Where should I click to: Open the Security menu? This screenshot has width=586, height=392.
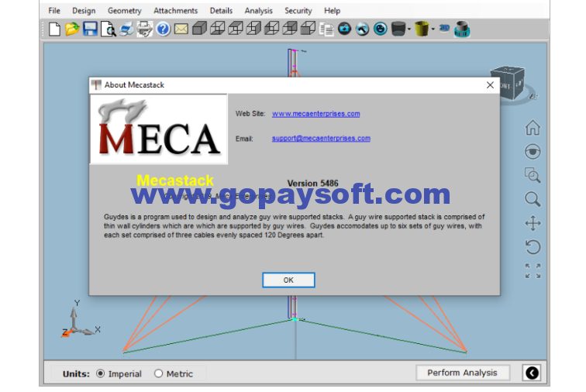(x=298, y=11)
